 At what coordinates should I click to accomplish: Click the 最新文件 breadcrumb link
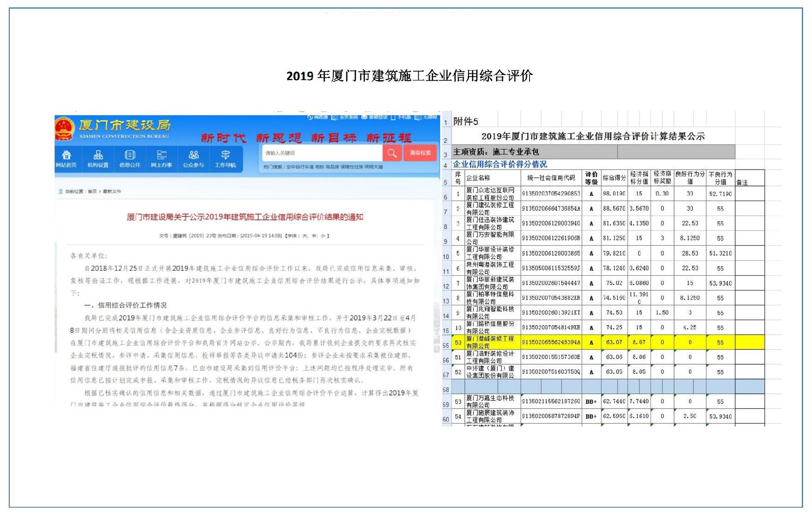(112, 191)
